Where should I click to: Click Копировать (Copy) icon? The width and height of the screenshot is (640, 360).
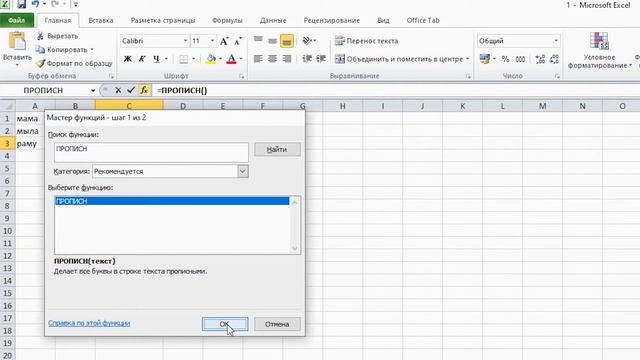click(x=40, y=49)
